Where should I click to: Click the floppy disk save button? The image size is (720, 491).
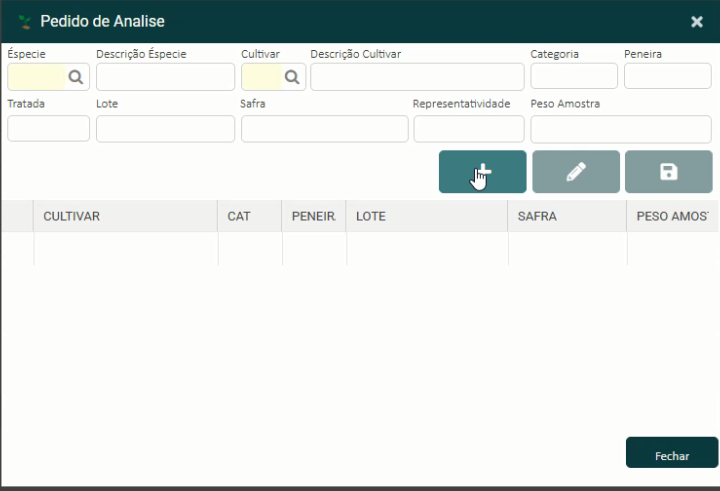(668, 172)
